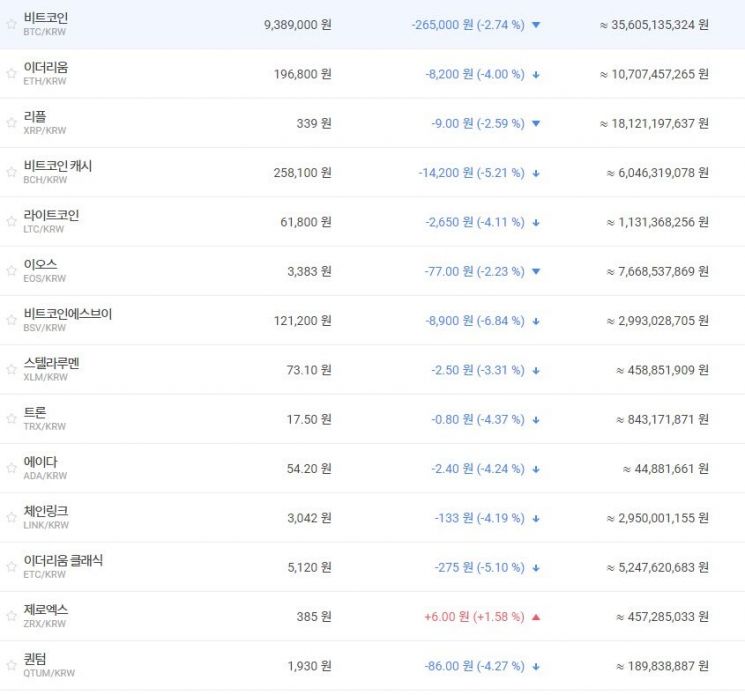Toggle favorite star for BSV/KRW

11,320
